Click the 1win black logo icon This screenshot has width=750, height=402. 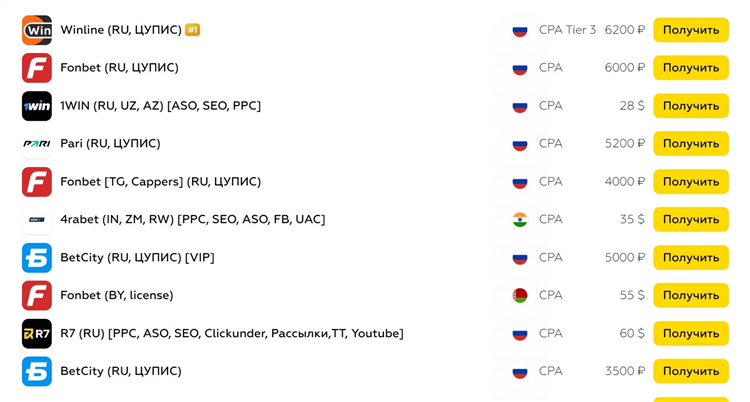point(37,106)
